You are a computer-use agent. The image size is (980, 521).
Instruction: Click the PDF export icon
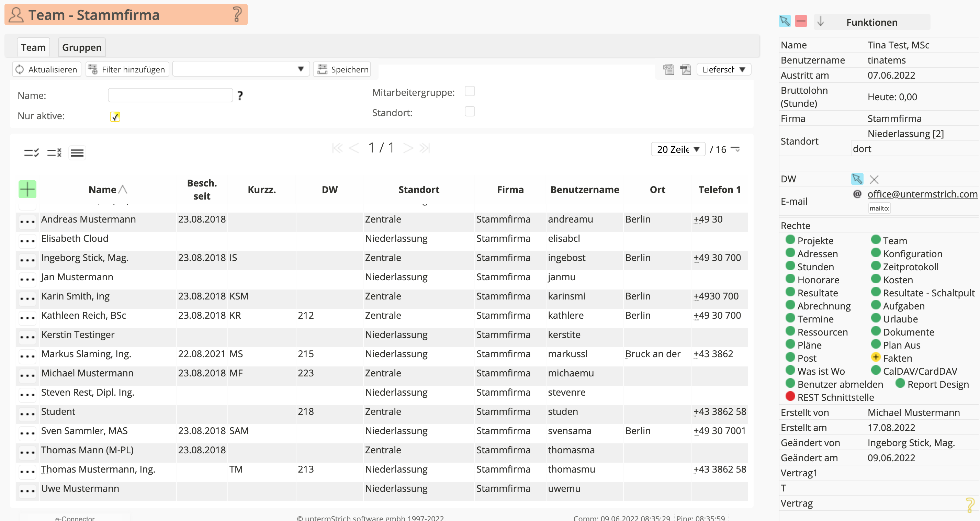[x=686, y=69]
